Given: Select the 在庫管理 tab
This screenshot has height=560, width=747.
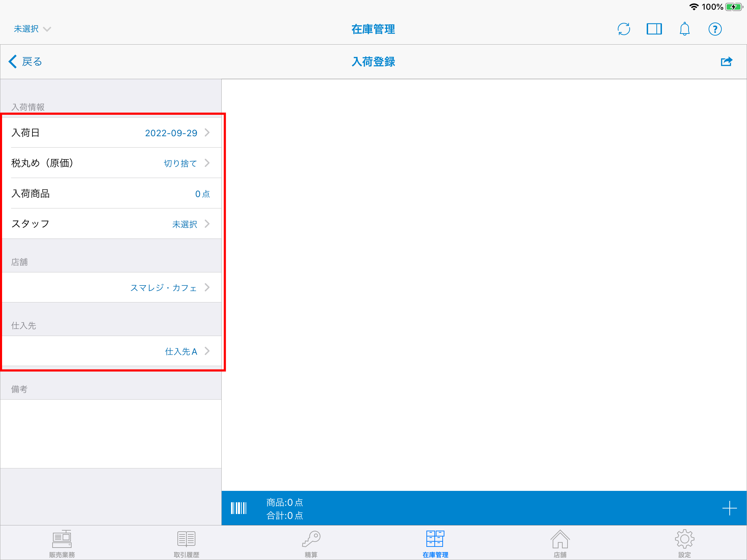Looking at the screenshot, I should [x=435, y=543].
